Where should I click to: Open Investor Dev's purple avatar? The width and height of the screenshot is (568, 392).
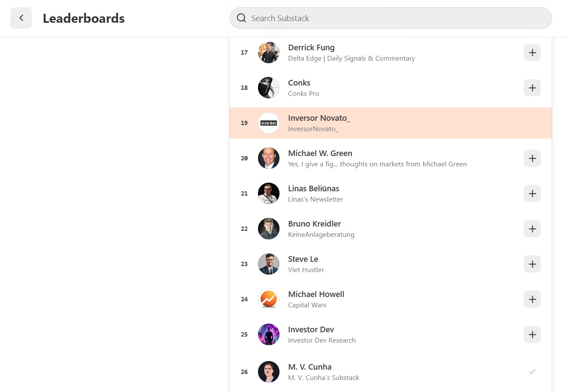pyautogui.click(x=269, y=334)
